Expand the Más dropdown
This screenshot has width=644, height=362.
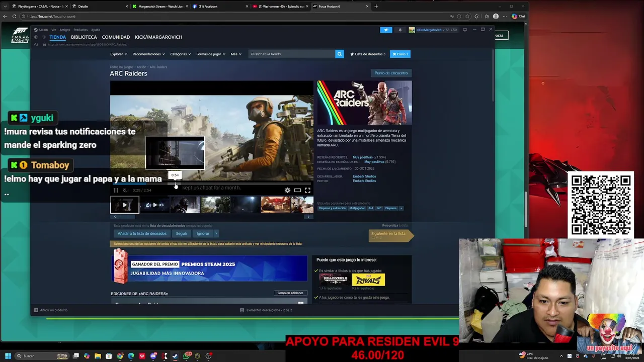236,54
